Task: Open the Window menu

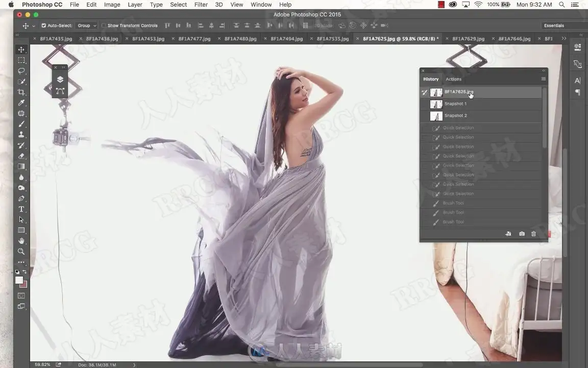Action: coord(261,5)
